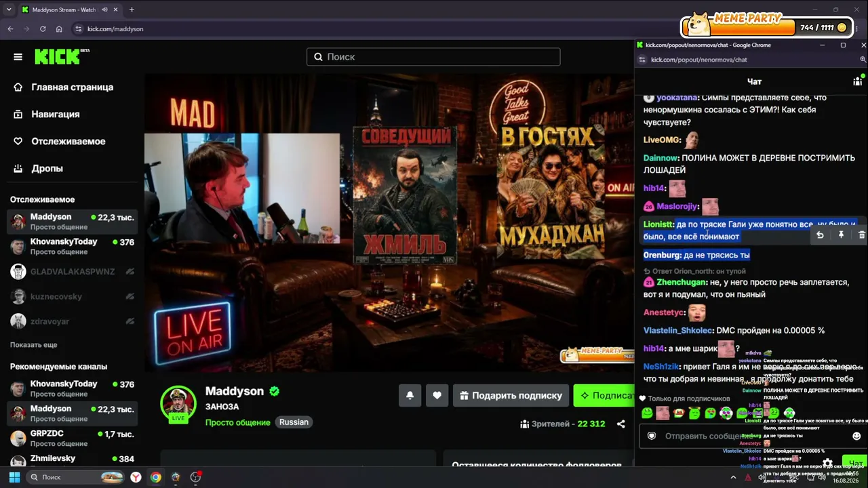Image resolution: width=868 pixels, height=488 pixels.
Task: Click the Зрителей - 22 312 viewer count
Action: click(x=562, y=424)
